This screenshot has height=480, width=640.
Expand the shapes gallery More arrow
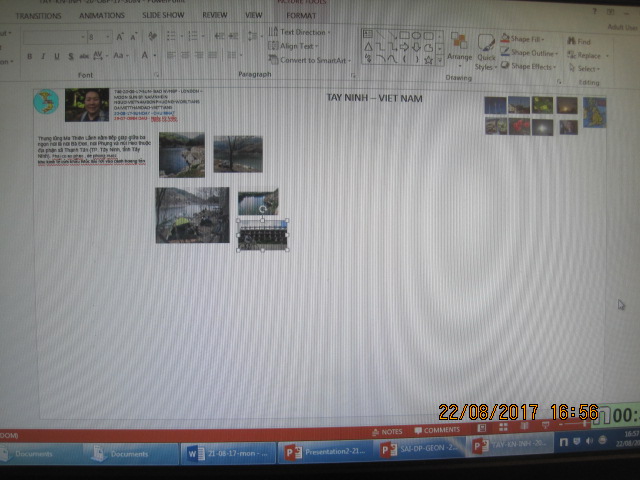click(440, 60)
